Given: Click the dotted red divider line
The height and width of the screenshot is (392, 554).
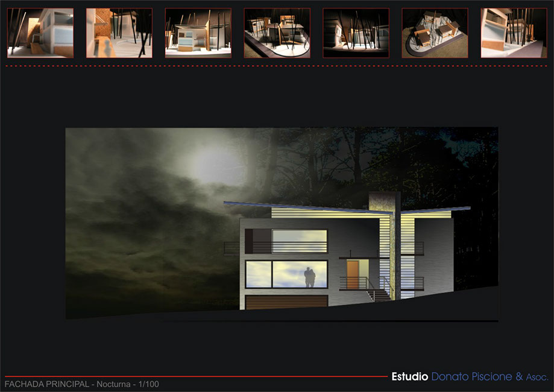Looking at the screenshot, I should pos(277,66).
